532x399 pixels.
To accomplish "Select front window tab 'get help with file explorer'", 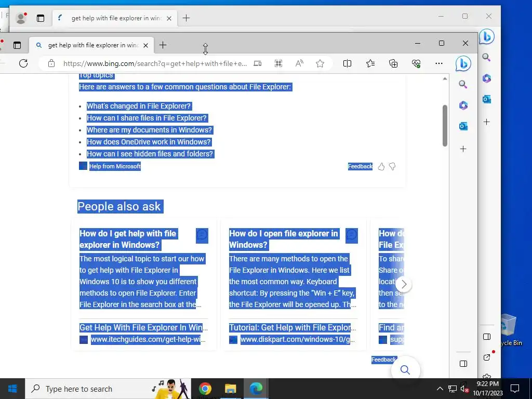I will (91, 45).
